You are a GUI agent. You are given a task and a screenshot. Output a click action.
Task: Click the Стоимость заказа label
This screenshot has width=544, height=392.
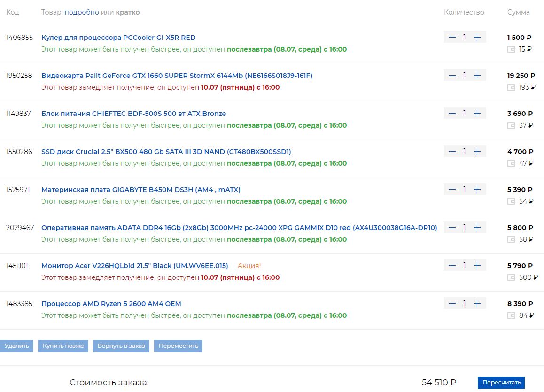coord(109,383)
